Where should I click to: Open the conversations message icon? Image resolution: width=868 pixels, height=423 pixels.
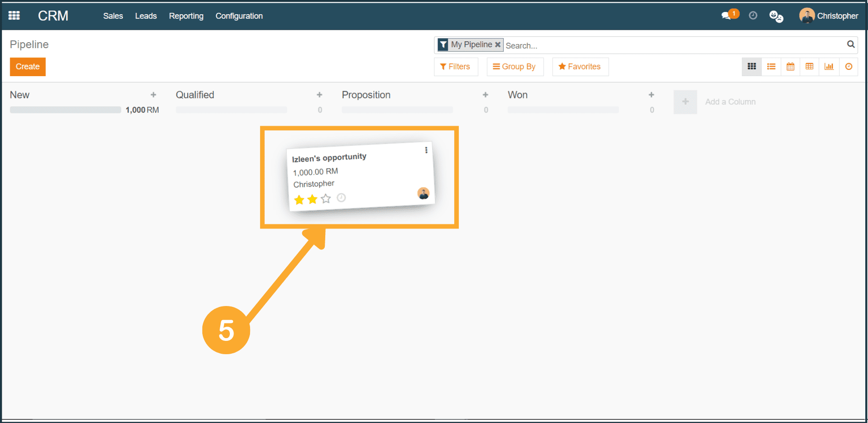coord(726,16)
